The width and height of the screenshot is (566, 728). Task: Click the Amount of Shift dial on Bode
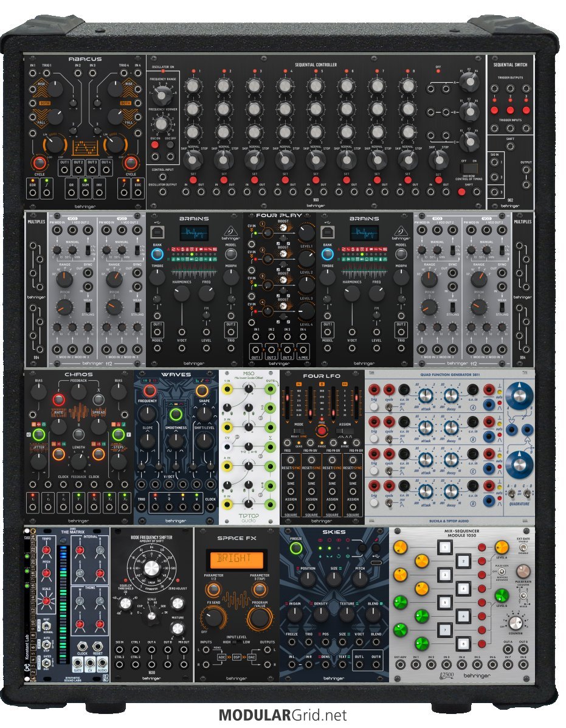coord(152,568)
